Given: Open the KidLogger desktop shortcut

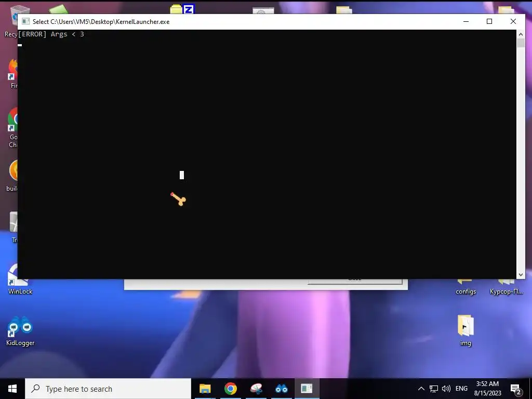Looking at the screenshot, I should coord(20,331).
